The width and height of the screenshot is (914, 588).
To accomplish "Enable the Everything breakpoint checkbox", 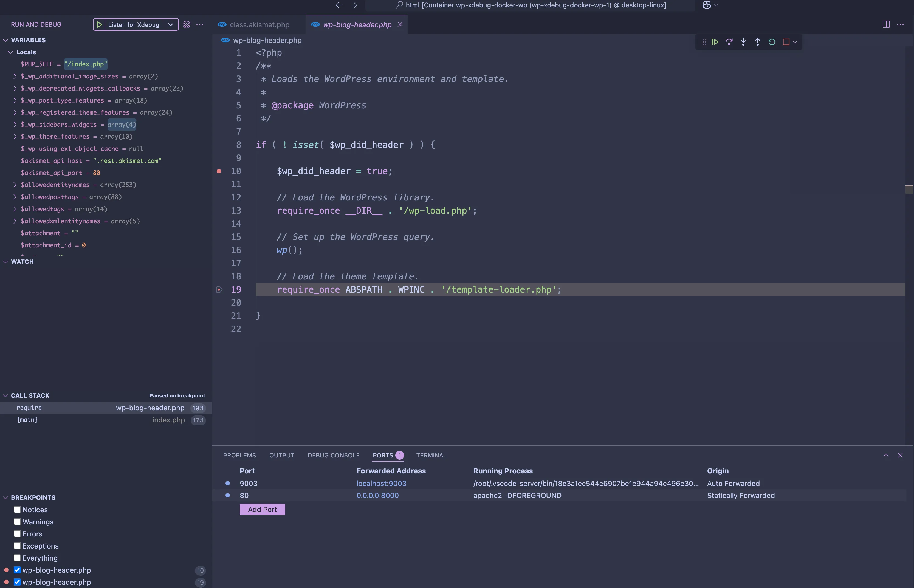I will click(17, 558).
